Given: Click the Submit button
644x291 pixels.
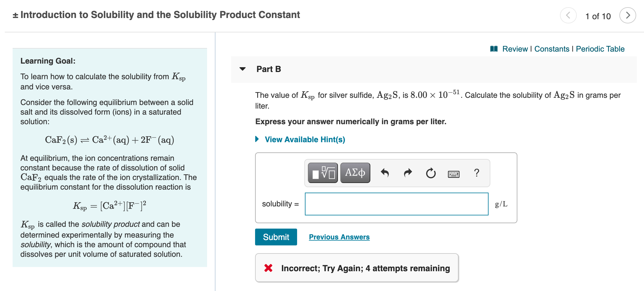Looking at the screenshot, I should (x=276, y=237).
